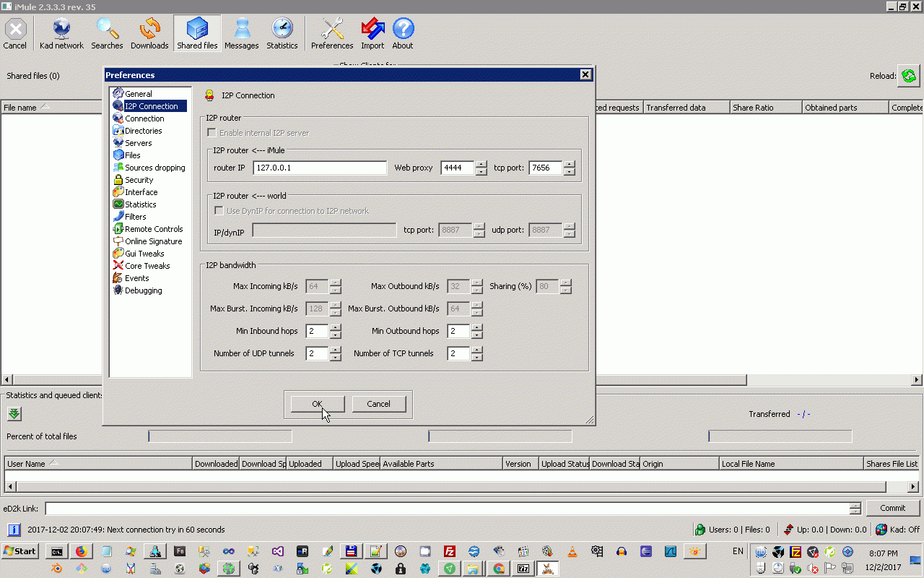Toggle Use DynIP for connection checkbox
This screenshot has height=578, width=924.
pos(219,211)
